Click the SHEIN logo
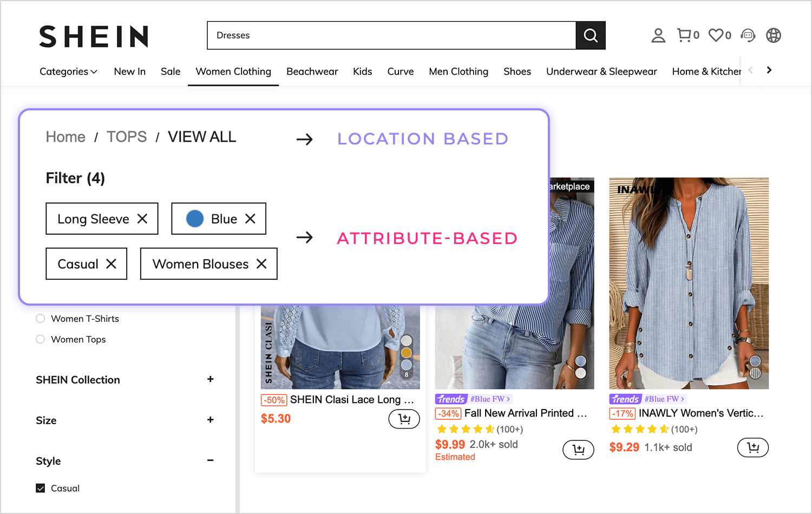 pos(94,36)
